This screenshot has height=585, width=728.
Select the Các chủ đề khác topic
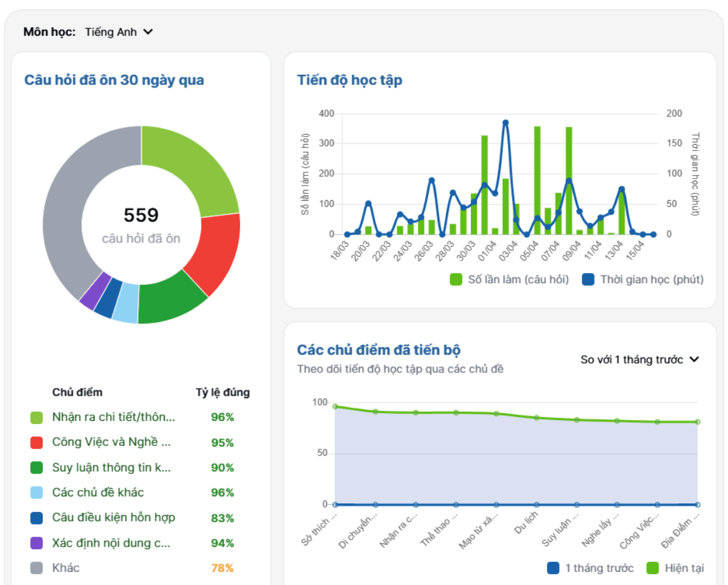click(x=98, y=493)
